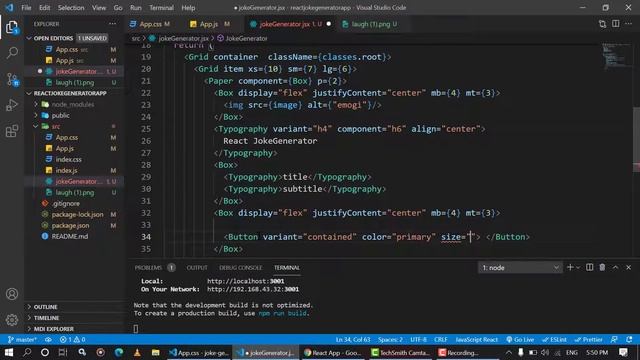The width and height of the screenshot is (640, 360).
Task: Show the Problems panel tab
Action: pos(148,267)
